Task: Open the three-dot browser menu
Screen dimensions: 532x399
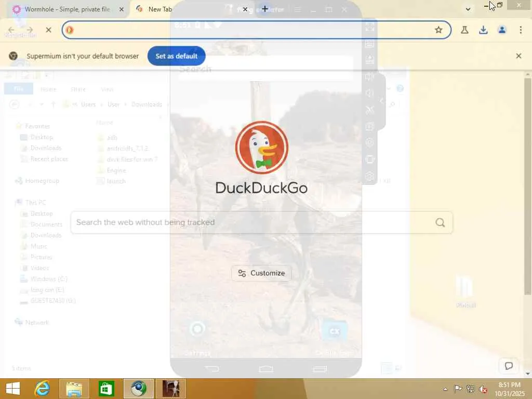Action: 521,30
